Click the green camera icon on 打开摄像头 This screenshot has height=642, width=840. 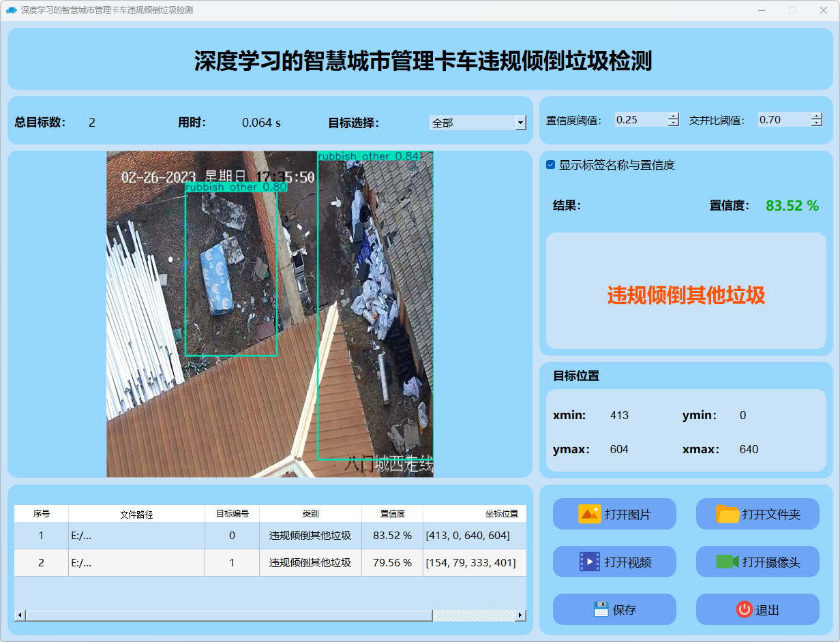(x=727, y=562)
